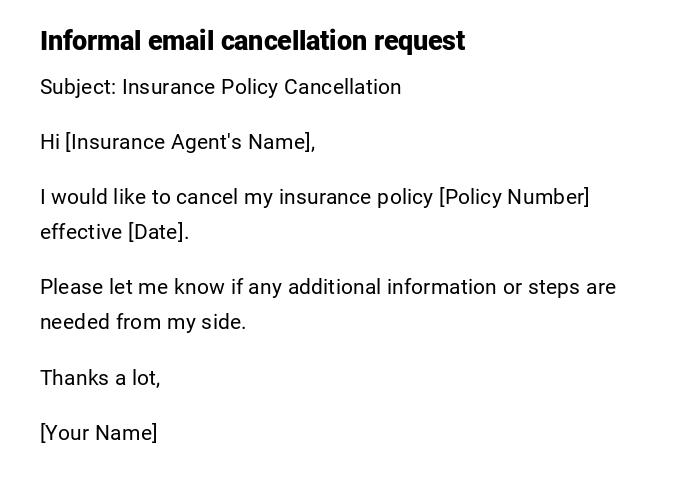Viewport: 700px width, 495px height.
Task: Click the "Subject:" label
Action: (78, 87)
